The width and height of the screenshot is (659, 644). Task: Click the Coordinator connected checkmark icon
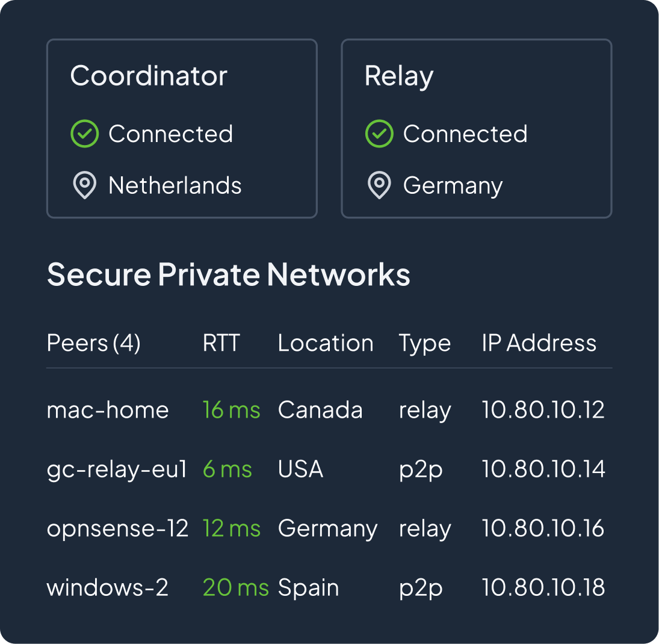click(85, 134)
